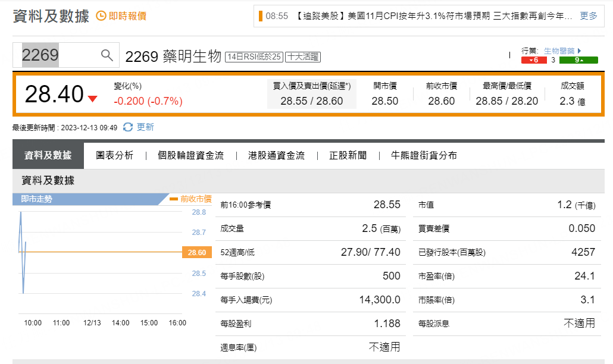The width and height of the screenshot is (613, 364).
Task: Click the clock icon beside 即時報價
Action: 101,15
